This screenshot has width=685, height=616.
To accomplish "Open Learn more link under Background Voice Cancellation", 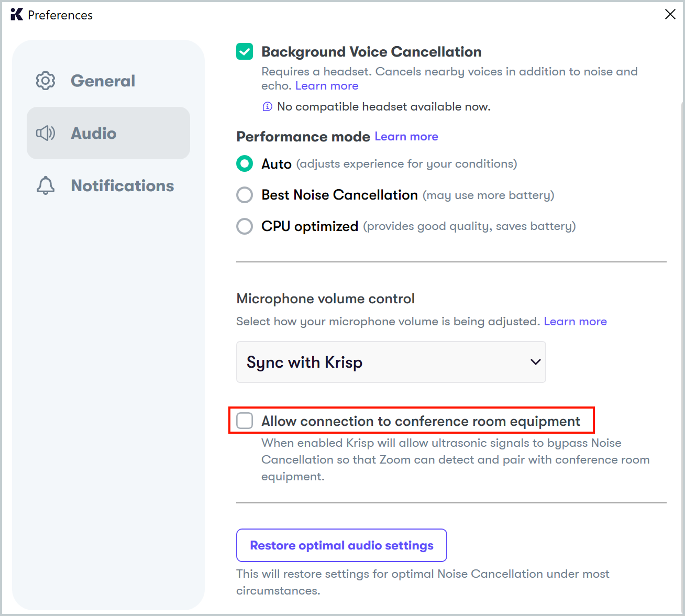I will pos(327,86).
